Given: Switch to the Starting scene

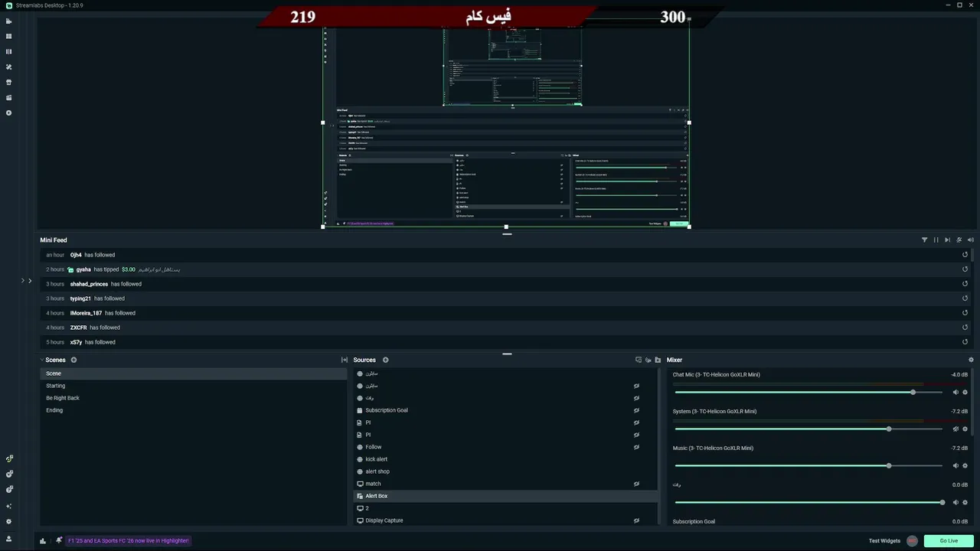Looking at the screenshot, I should (x=193, y=386).
